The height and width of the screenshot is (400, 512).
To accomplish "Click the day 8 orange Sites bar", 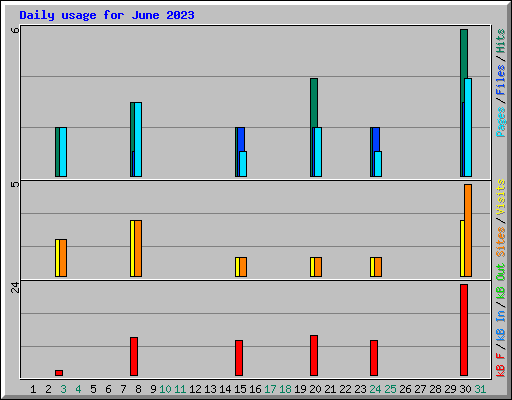I will [138, 248].
